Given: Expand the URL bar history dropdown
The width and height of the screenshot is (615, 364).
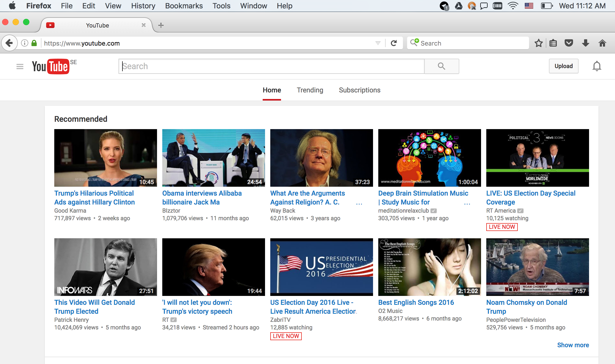Looking at the screenshot, I should point(378,43).
